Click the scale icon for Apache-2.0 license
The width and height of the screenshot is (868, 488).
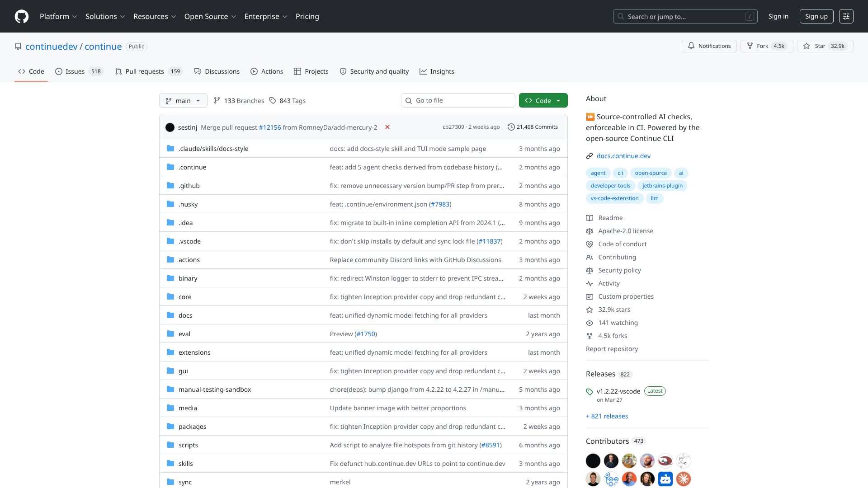pos(590,231)
